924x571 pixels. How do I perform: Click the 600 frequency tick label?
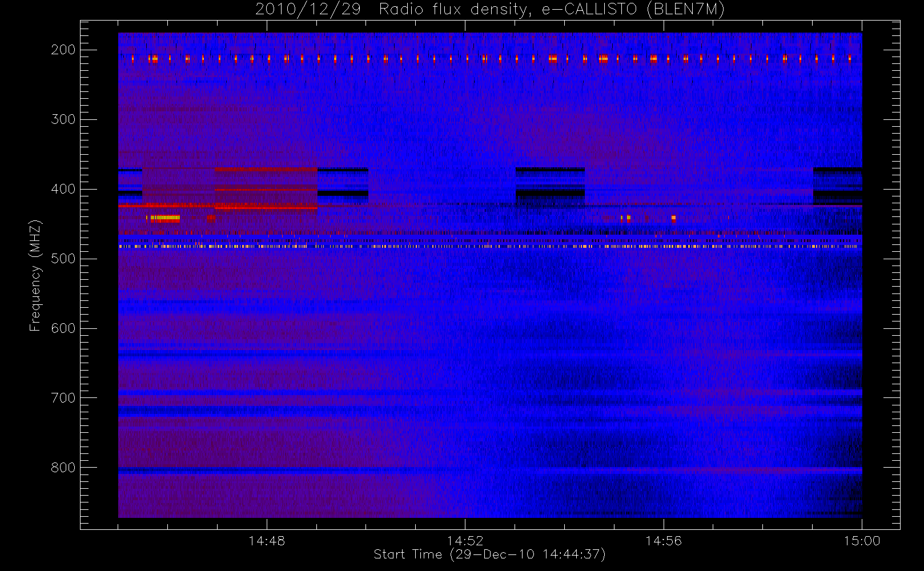tap(63, 328)
